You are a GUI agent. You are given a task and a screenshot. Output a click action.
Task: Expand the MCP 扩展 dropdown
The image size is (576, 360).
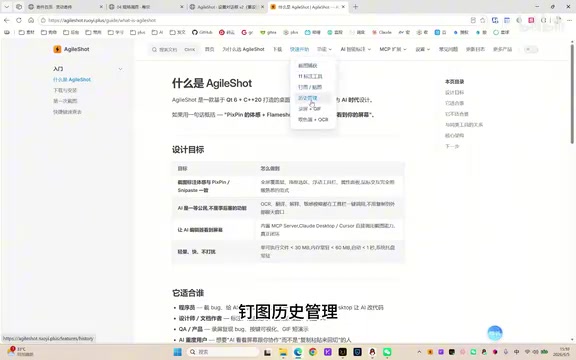(x=393, y=49)
